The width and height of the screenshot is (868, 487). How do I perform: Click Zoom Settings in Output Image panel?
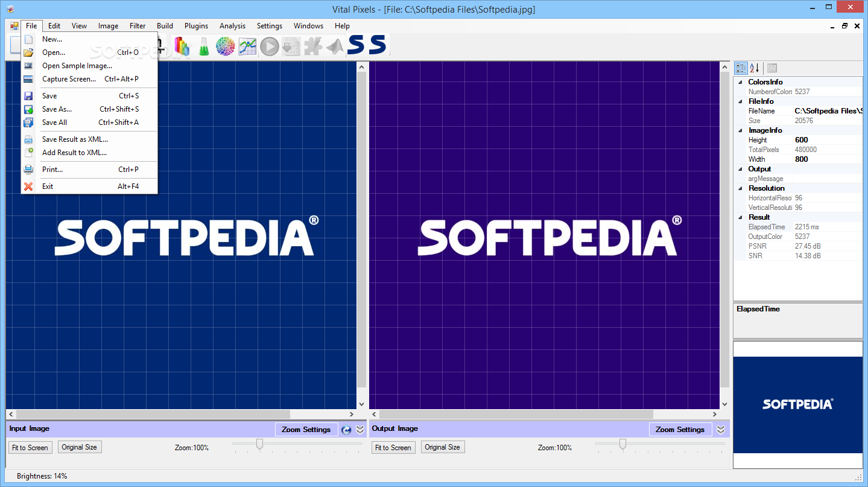pos(680,430)
